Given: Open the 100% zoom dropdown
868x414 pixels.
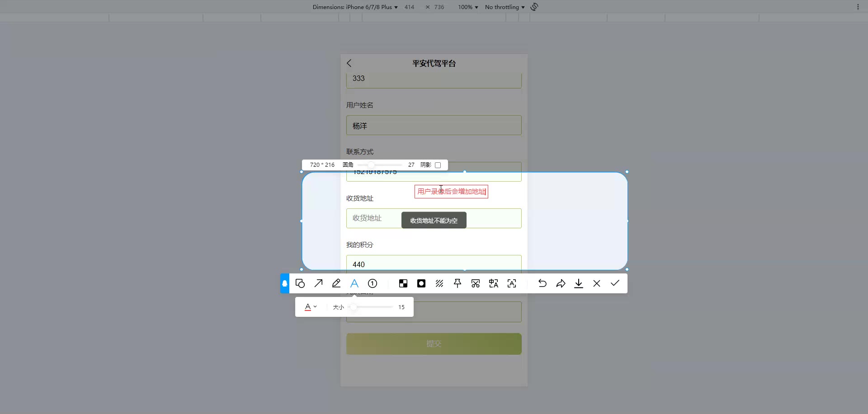Looking at the screenshot, I should coord(468,7).
